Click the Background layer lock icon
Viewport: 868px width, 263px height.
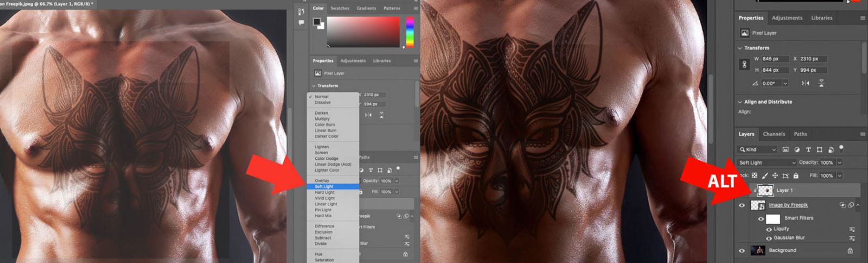click(x=850, y=251)
